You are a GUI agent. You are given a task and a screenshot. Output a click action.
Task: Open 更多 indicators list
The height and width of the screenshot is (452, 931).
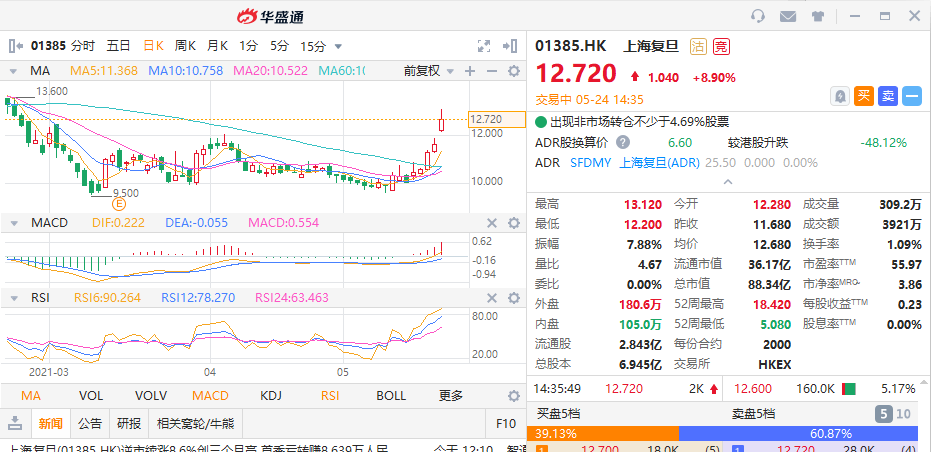coord(451,396)
